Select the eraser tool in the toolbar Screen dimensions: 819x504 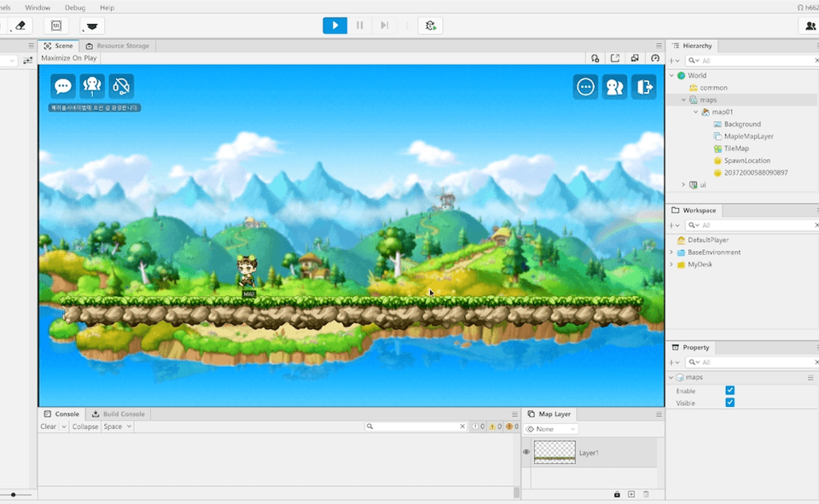click(20, 26)
